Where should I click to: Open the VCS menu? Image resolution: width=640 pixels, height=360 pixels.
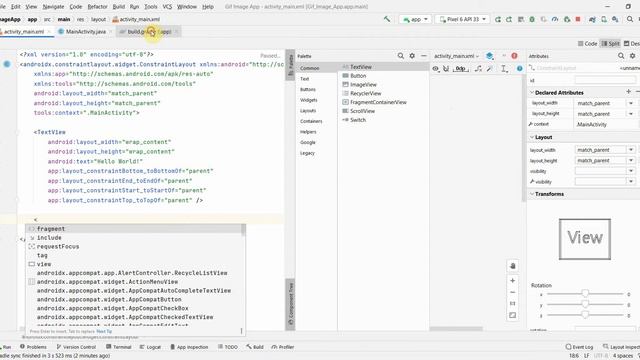pyautogui.click(x=167, y=7)
